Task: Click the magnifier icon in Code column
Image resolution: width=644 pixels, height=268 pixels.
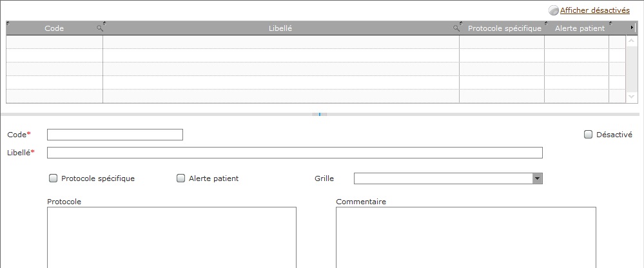Action: click(99, 28)
